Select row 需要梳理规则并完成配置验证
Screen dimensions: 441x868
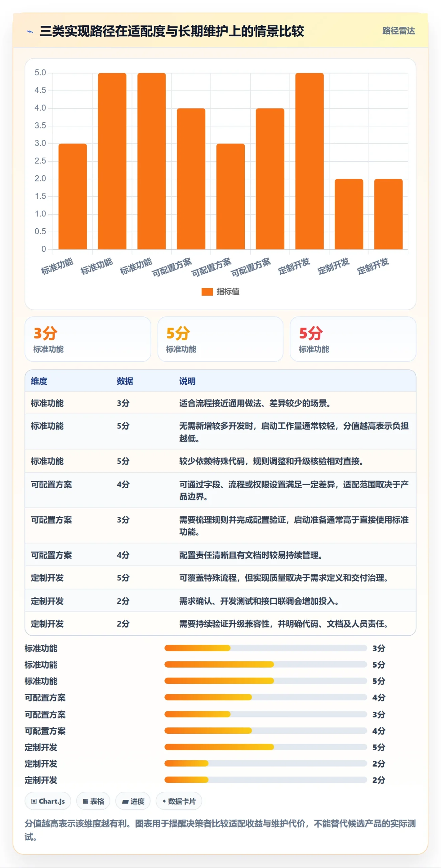pyautogui.click(x=220, y=525)
